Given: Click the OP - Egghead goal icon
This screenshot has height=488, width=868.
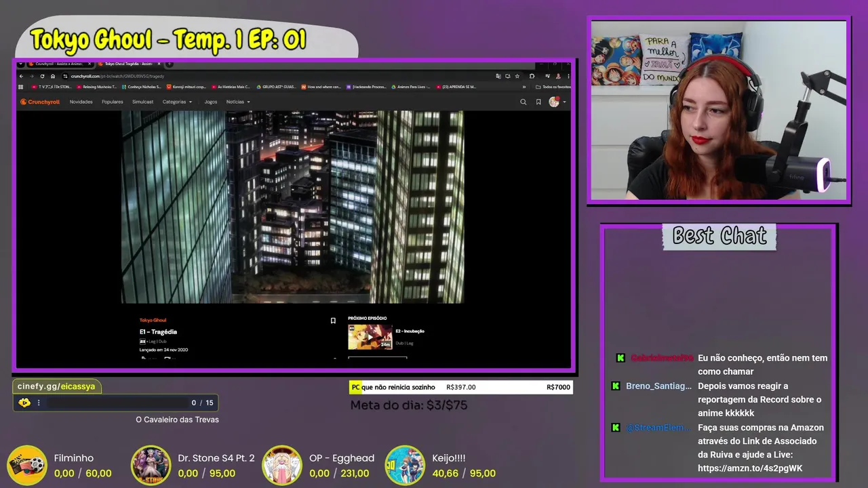Looking at the screenshot, I should click(x=282, y=465).
